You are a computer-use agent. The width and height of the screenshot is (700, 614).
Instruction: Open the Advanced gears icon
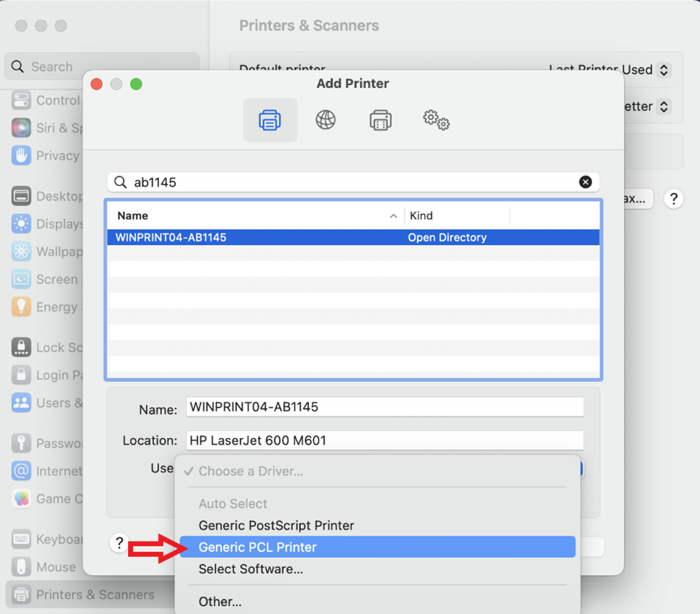tap(436, 120)
